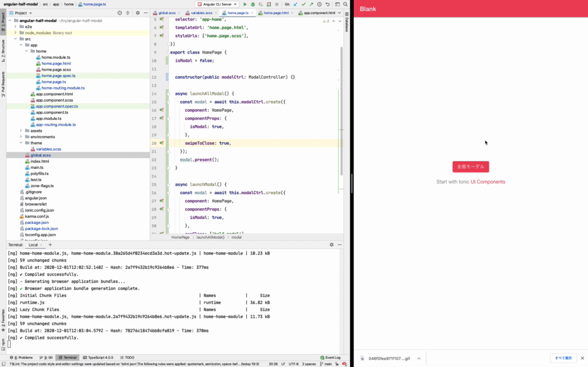
Task: Click the 2 spaces indent status item
Action: pos(309,364)
